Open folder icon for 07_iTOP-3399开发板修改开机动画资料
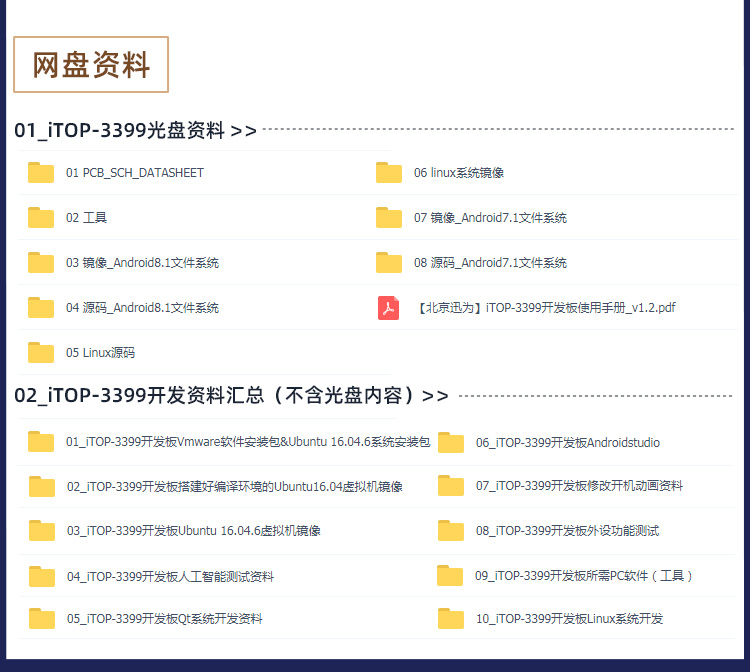 [x=451, y=485]
